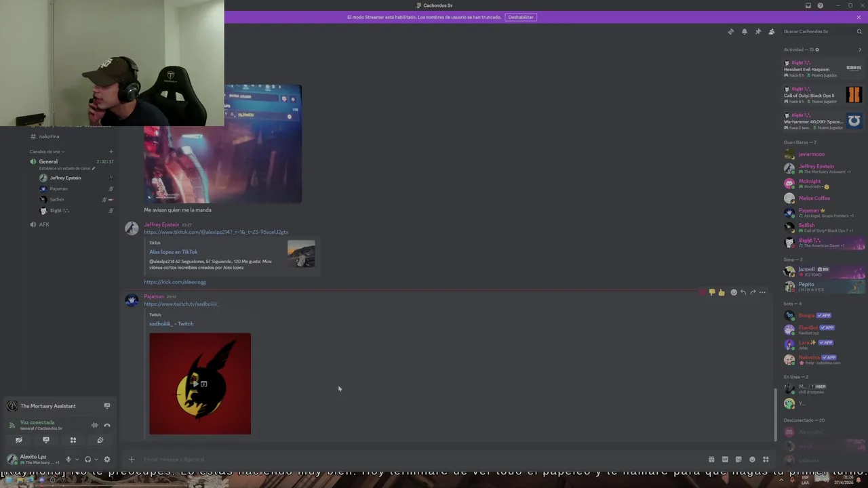This screenshot has width=868, height=488.
Task: React with thumbs down on Pajaman's message
Action: (712, 292)
